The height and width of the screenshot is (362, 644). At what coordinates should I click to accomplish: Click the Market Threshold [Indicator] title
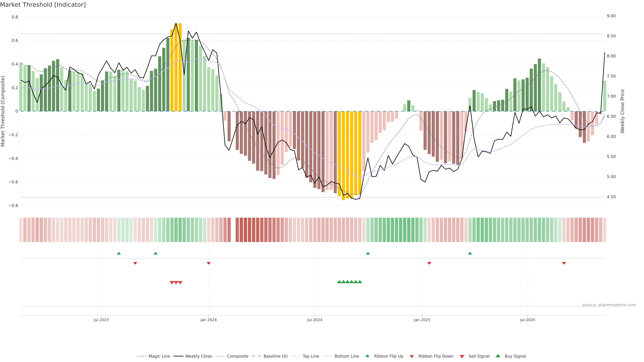point(43,5)
